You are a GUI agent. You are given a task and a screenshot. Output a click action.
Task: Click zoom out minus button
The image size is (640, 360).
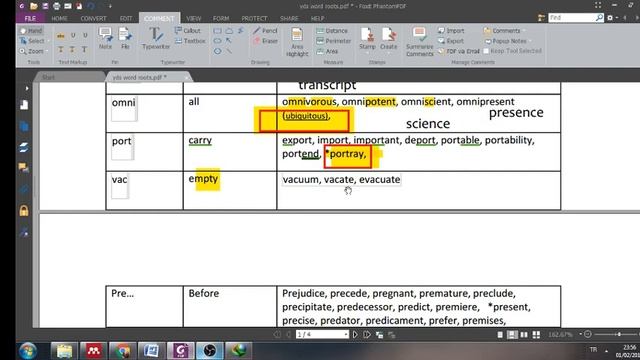(x=588, y=334)
